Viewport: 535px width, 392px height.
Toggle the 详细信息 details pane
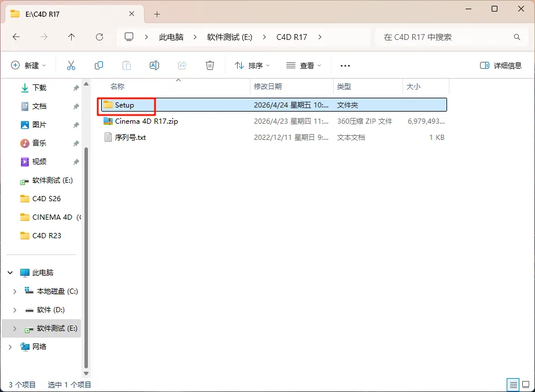[x=500, y=65]
